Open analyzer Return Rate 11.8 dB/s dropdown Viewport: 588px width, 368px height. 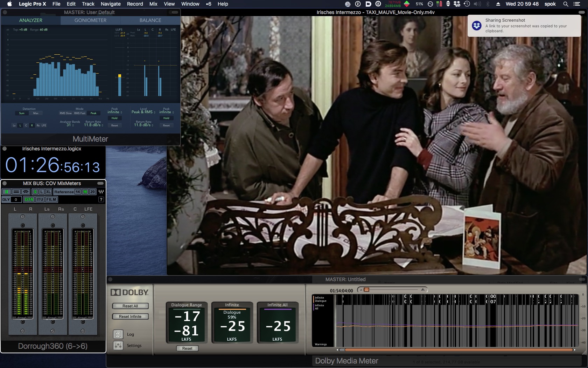pos(93,125)
